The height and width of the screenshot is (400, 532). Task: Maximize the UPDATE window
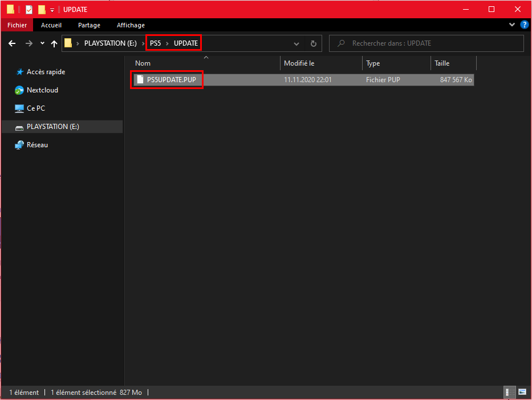[492, 10]
